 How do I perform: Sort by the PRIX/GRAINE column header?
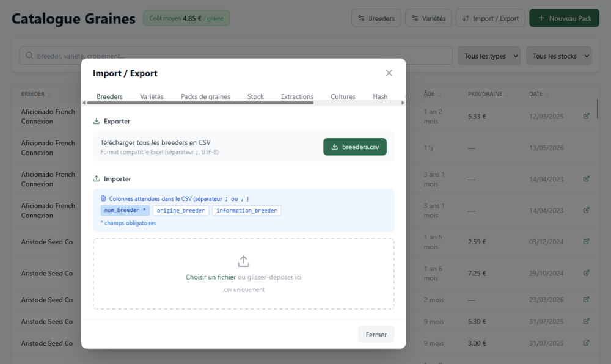(x=488, y=94)
